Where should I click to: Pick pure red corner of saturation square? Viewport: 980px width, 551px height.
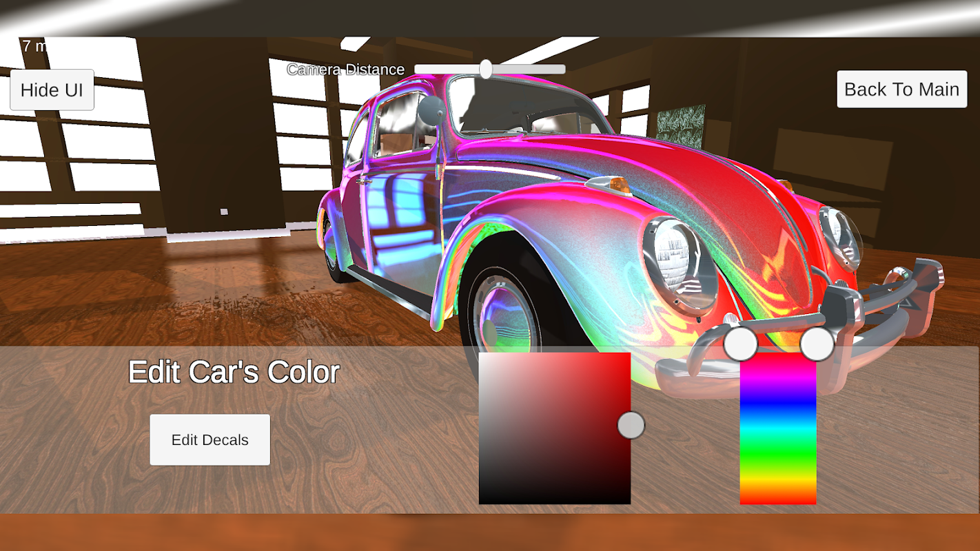[626, 356]
